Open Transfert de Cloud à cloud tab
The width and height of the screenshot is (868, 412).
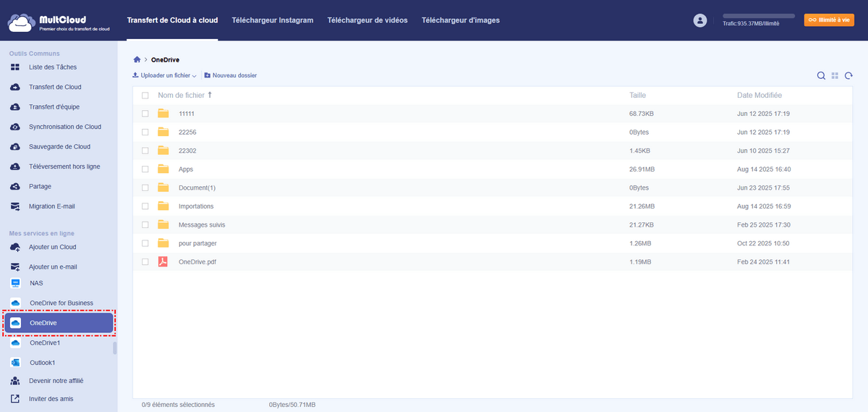(x=172, y=20)
